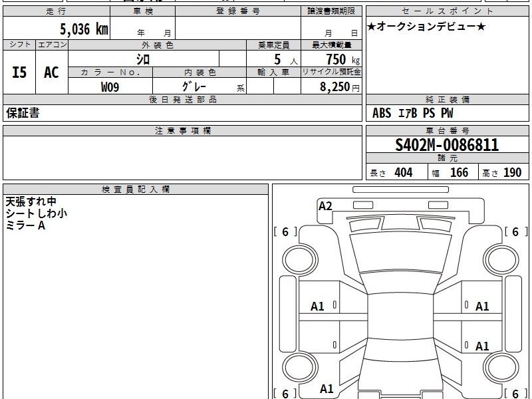
Task: Click the 検査員記入欄 header
Action: click(136, 190)
